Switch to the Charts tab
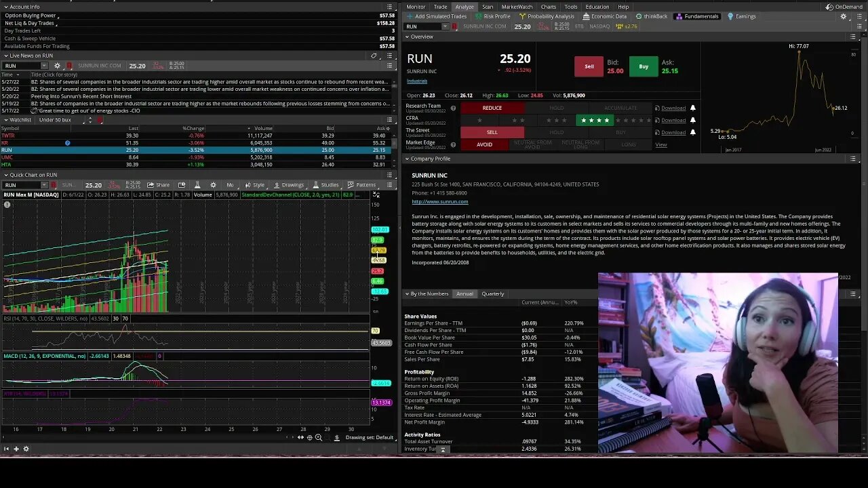This screenshot has height=488, width=868. pyautogui.click(x=549, y=7)
